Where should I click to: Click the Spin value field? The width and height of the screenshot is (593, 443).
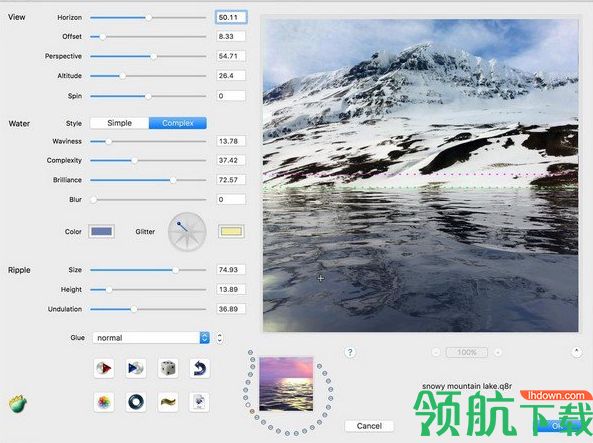click(x=231, y=96)
